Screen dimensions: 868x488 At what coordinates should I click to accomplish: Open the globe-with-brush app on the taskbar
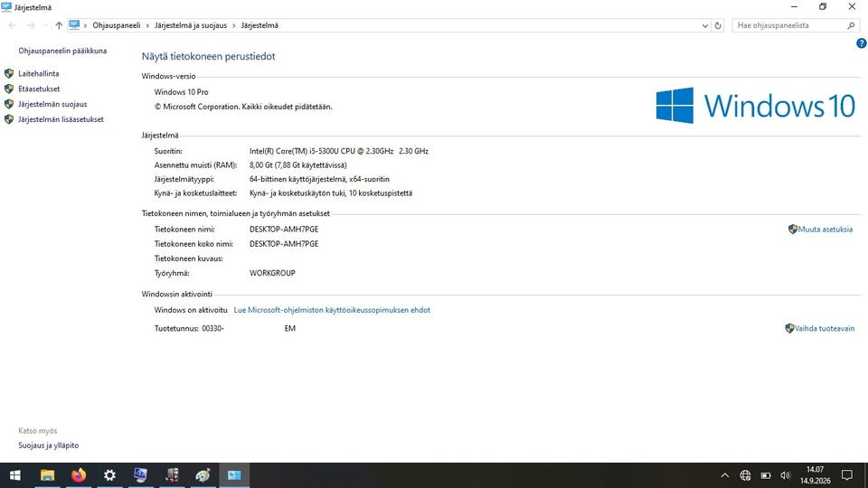click(203, 475)
